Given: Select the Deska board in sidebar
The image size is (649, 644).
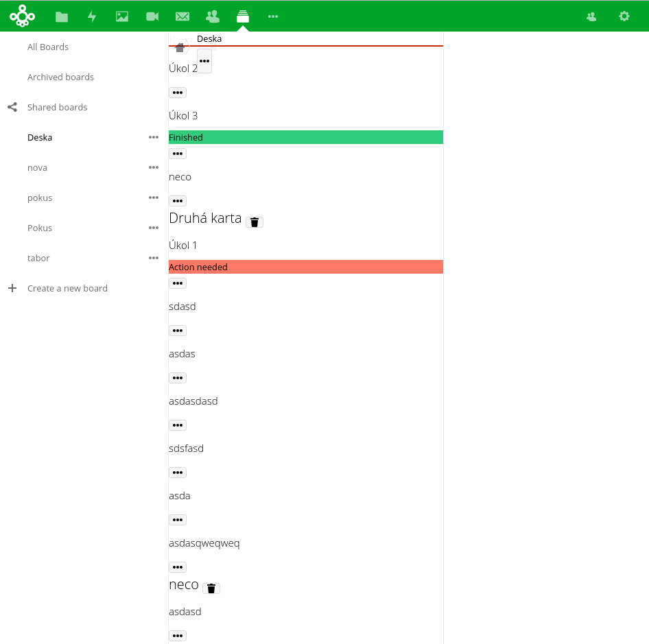Looking at the screenshot, I should pos(40,137).
